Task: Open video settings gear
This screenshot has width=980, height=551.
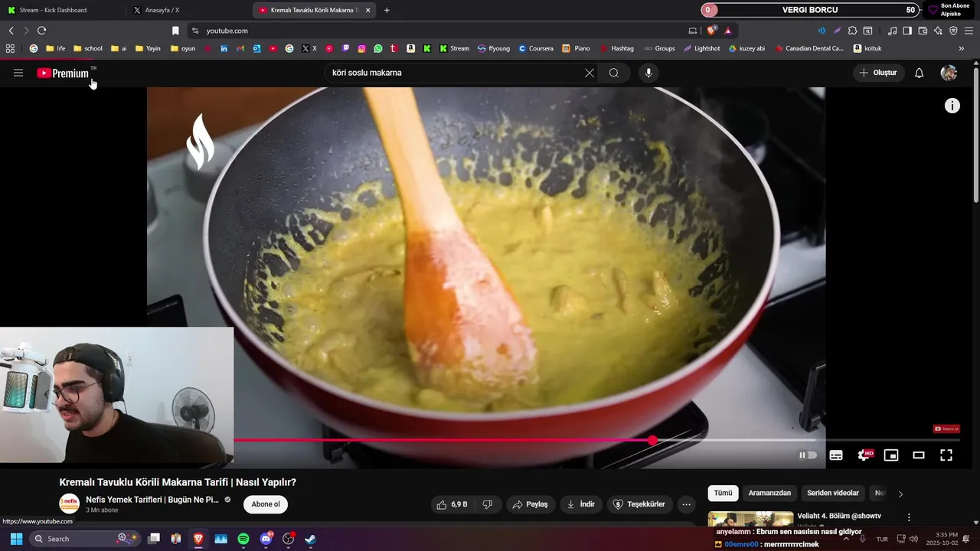Action: (864, 455)
